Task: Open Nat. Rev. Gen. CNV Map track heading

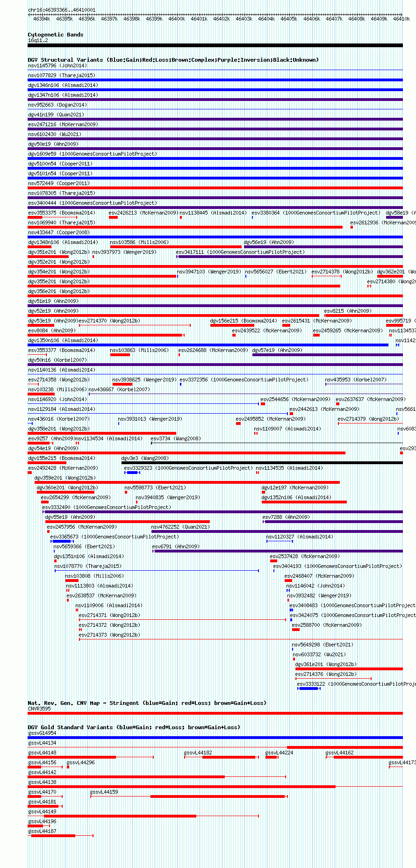Action: pyautogui.click(x=147, y=703)
